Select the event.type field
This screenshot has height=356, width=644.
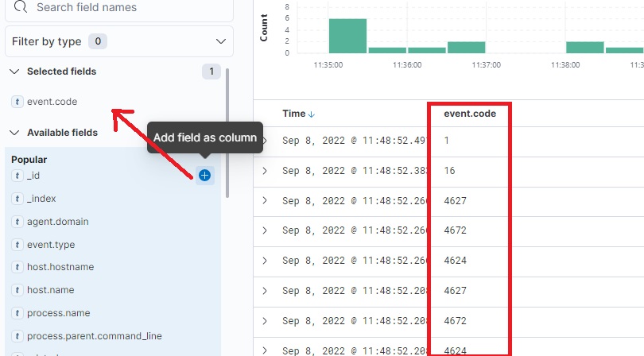coord(51,245)
